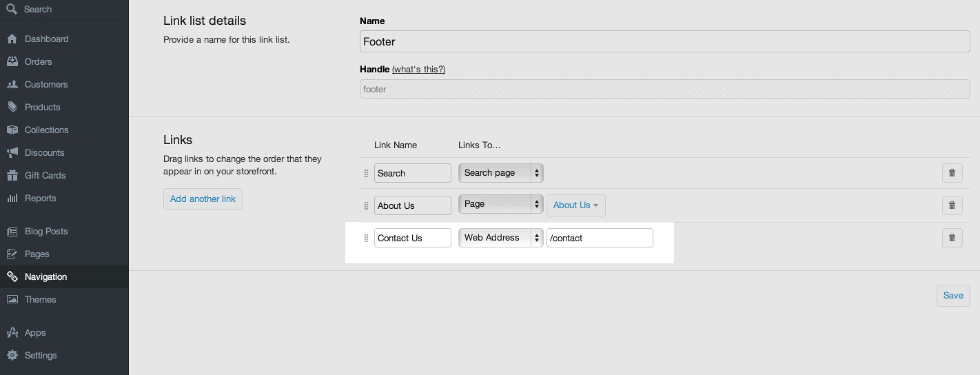Open Themes in the sidebar
Screen dimensions: 980x375
click(x=40, y=299)
